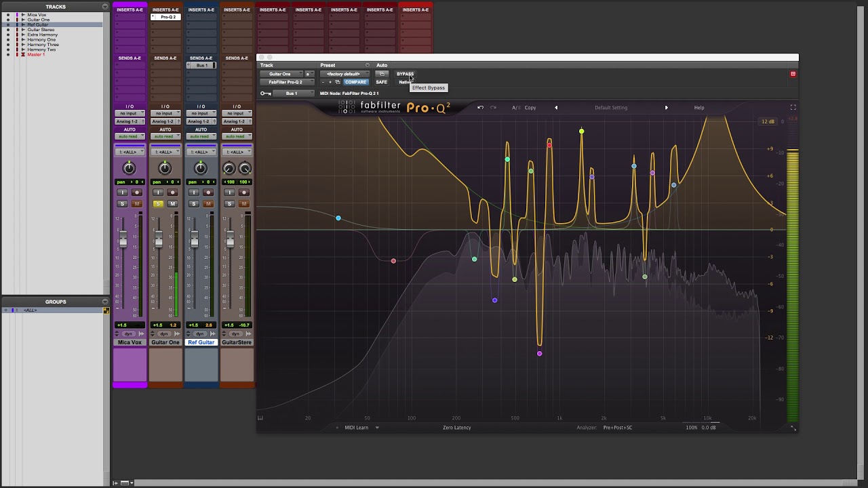Mute the Guitar One track
The image size is (868, 488).
172,204
